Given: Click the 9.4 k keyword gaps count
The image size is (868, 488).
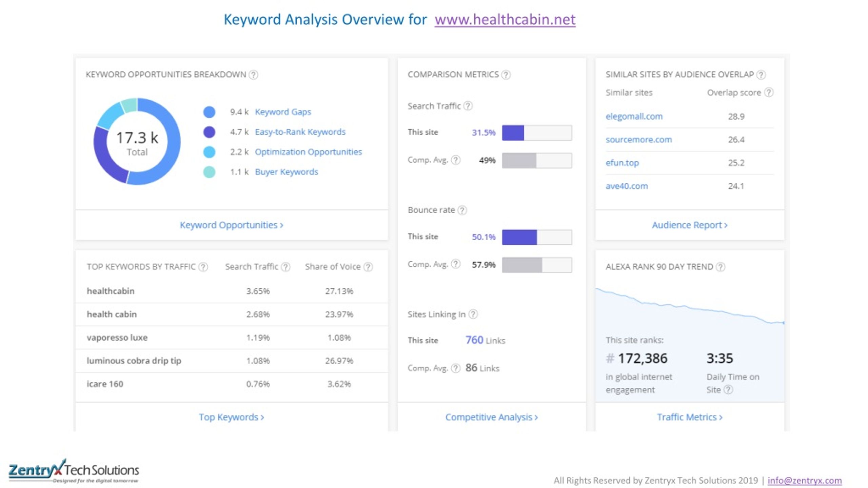Looking at the screenshot, I should [239, 112].
